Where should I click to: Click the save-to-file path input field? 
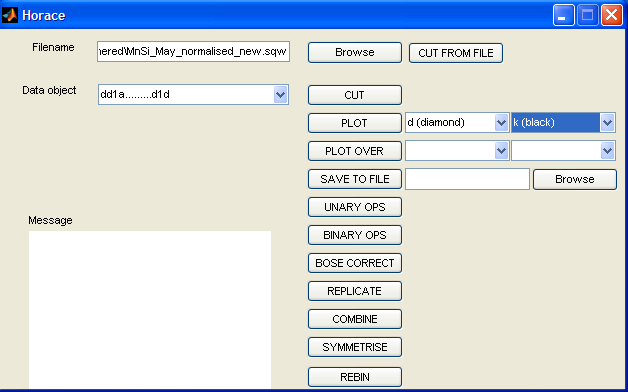(467, 179)
